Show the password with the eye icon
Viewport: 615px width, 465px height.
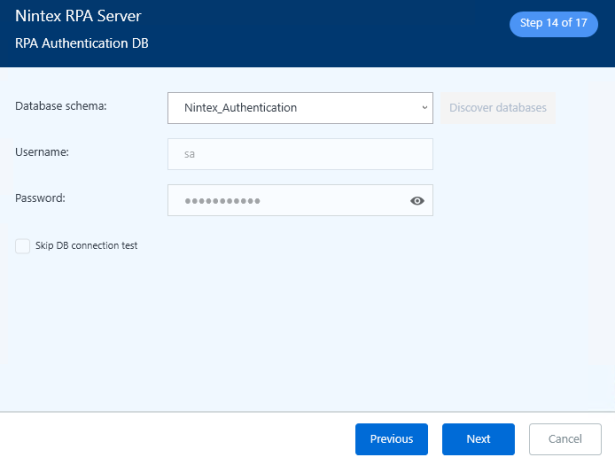[x=417, y=201]
